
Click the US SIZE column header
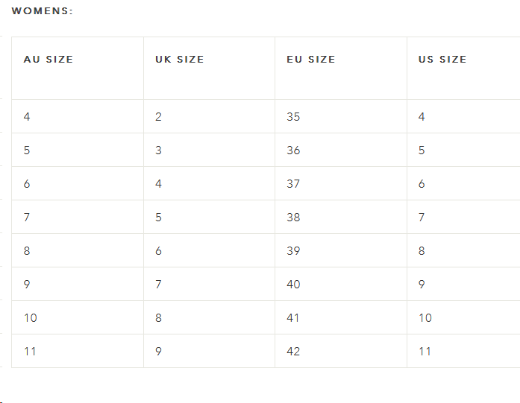(442, 59)
